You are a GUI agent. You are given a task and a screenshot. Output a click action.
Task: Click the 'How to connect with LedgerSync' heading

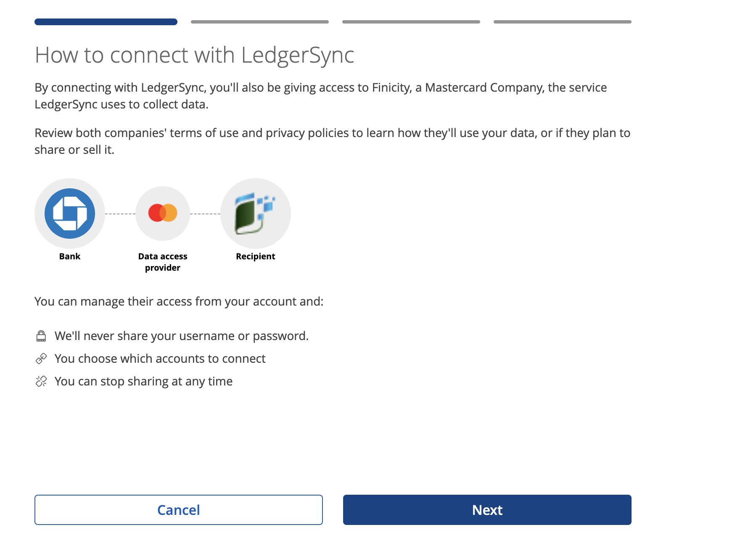click(x=194, y=55)
